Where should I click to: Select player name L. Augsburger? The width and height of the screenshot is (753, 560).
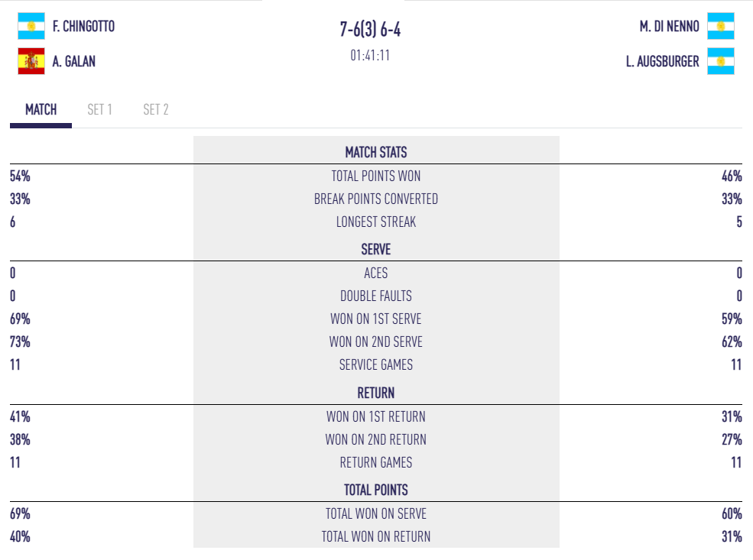point(662,62)
